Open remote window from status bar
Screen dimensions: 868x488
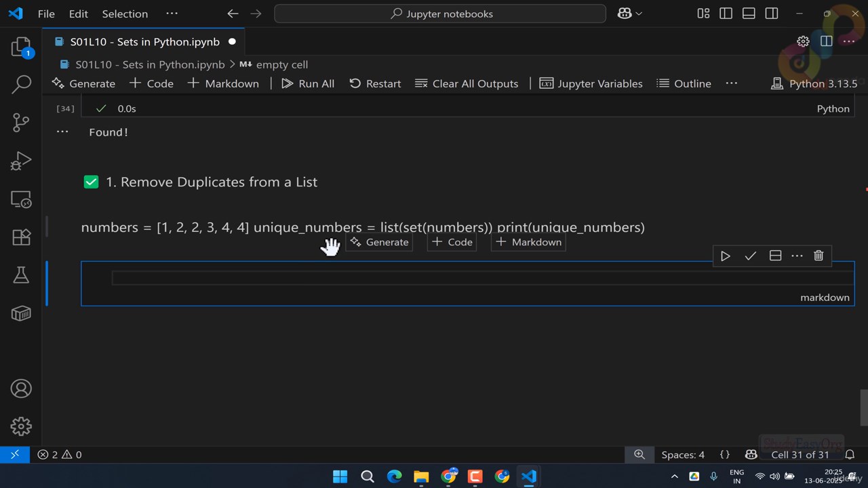[x=15, y=455]
